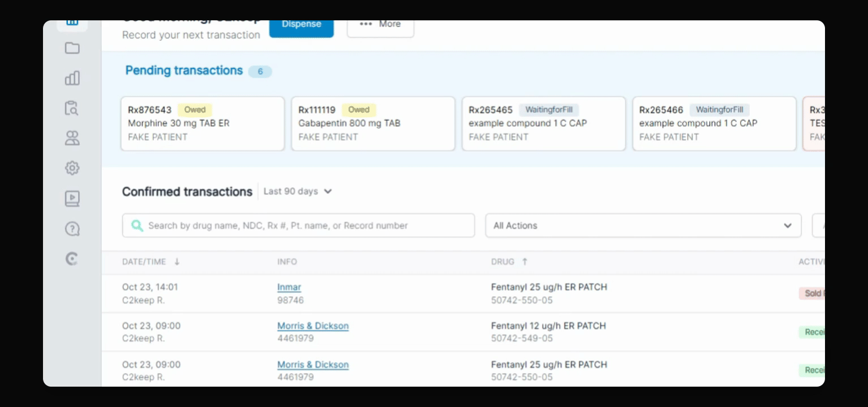Click the WaitingforFill badge on Rx265465
The height and width of the screenshot is (407, 868).
(549, 110)
